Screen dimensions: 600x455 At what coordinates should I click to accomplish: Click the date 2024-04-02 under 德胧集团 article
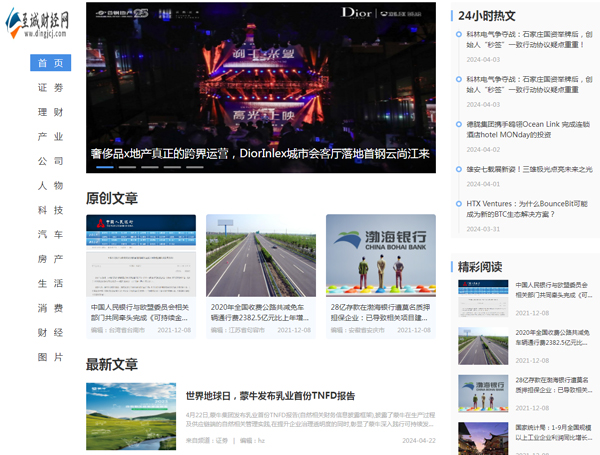click(483, 150)
